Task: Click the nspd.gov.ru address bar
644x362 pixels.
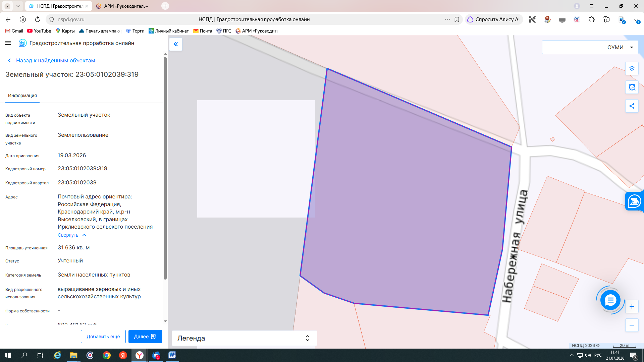Action: 248,19
